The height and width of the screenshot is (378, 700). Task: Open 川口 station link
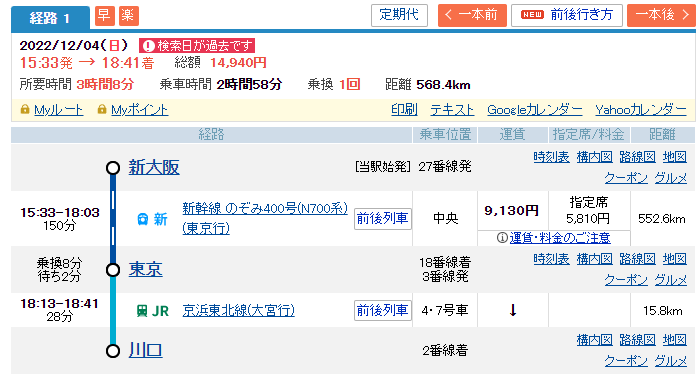(146, 350)
